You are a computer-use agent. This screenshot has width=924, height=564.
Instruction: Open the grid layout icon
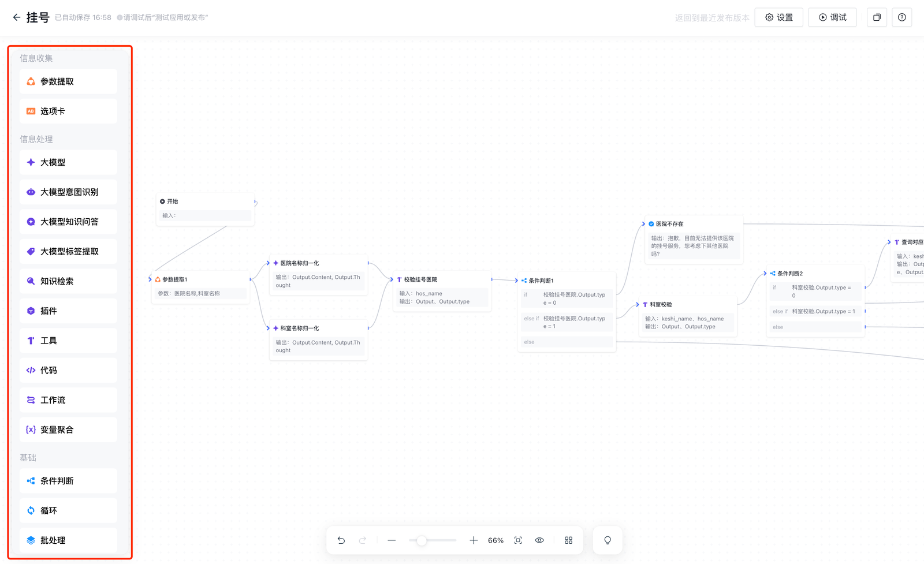568,540
